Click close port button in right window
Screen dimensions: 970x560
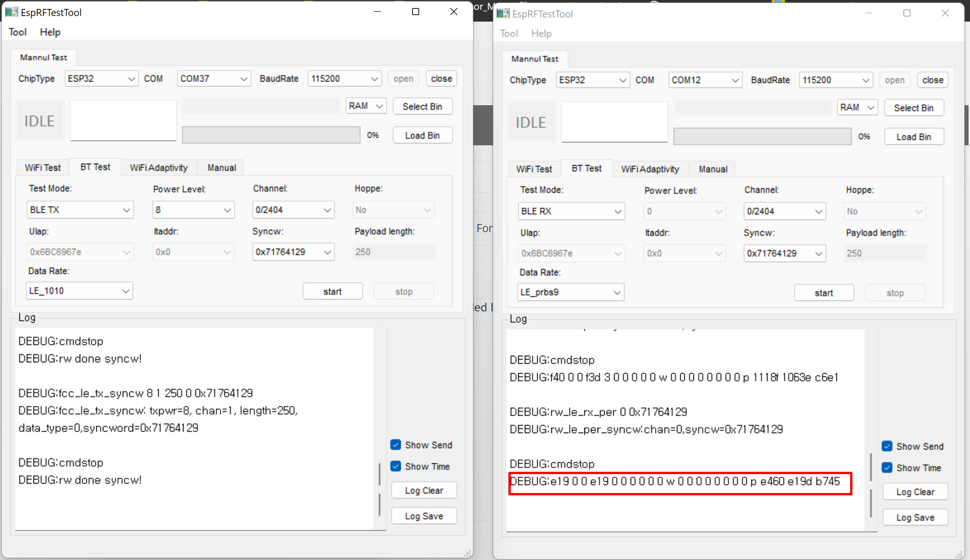coord(933,80)
